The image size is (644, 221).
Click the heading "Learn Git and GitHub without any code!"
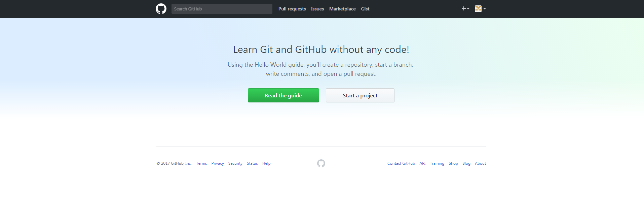click(x=321, y=50)
